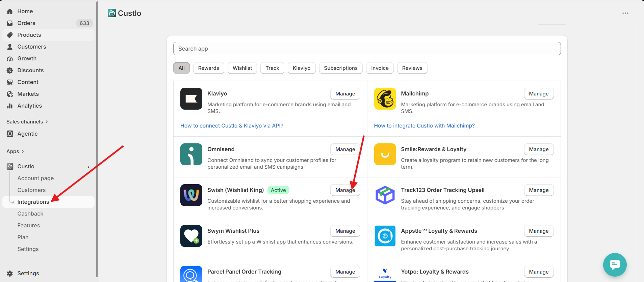Click the Discounts badge icon
Image resolution: width=644 pixels, height=282 pixels.
10,70
